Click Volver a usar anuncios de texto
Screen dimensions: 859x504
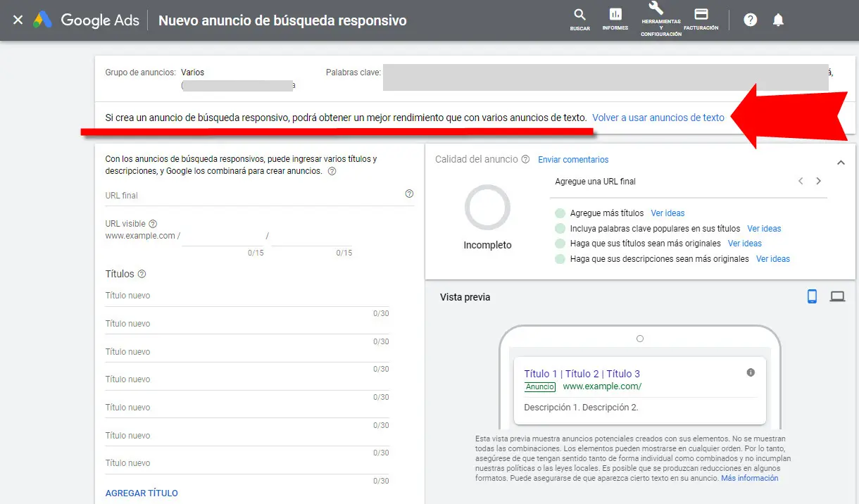click(x=658, y=118)
